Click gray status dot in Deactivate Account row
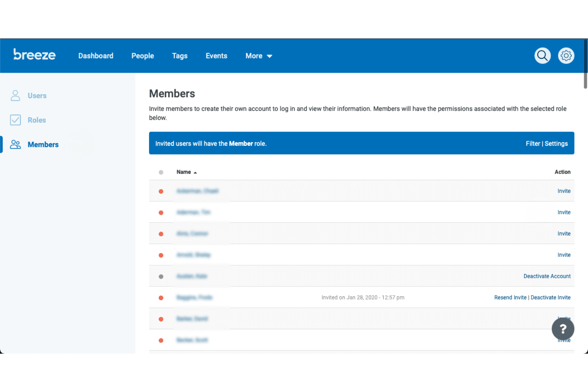The width and height of the screenshot is (588, 392). (x=161, y=276)
